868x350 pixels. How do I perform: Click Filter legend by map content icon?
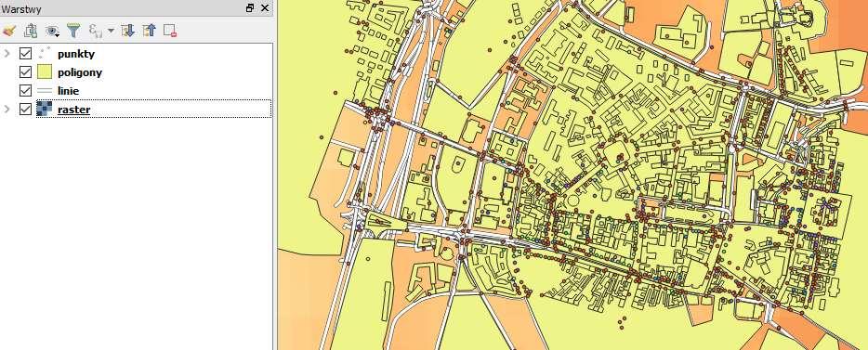73,31
